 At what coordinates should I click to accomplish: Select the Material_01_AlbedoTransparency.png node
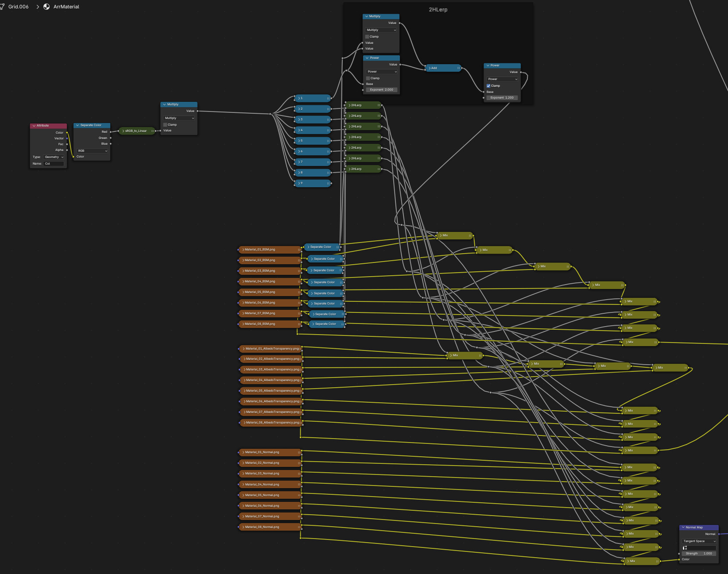click(271, 349)
